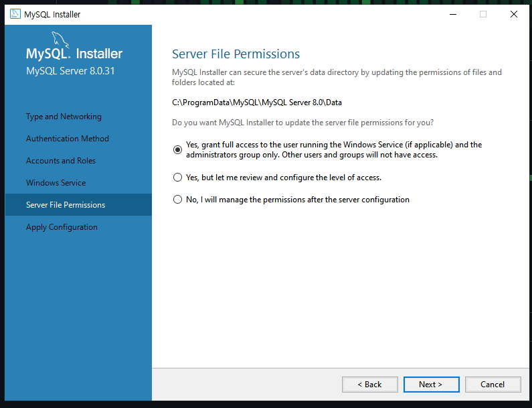Select 'Yes, but let me review' radio option
The height and width of the screenshot is (408, 532).
[x=177, y=178]
